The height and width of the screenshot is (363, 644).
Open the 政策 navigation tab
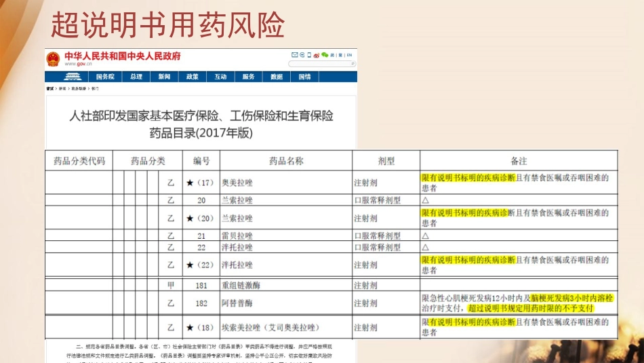point(193,77)
